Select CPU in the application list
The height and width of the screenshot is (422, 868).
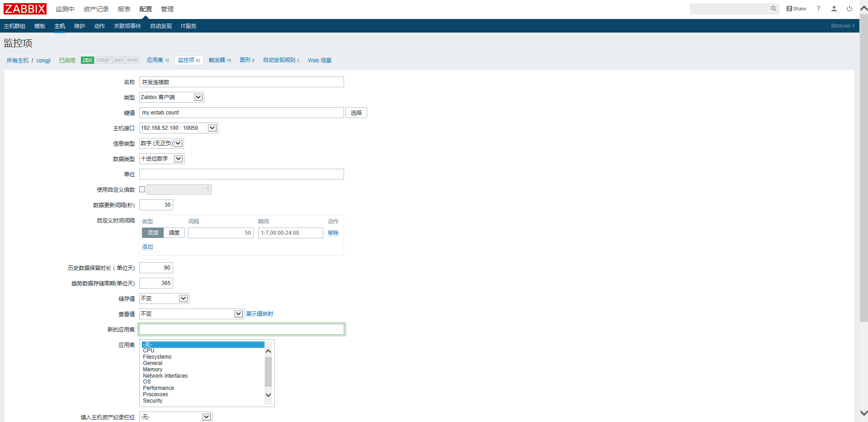pos(203,351)
